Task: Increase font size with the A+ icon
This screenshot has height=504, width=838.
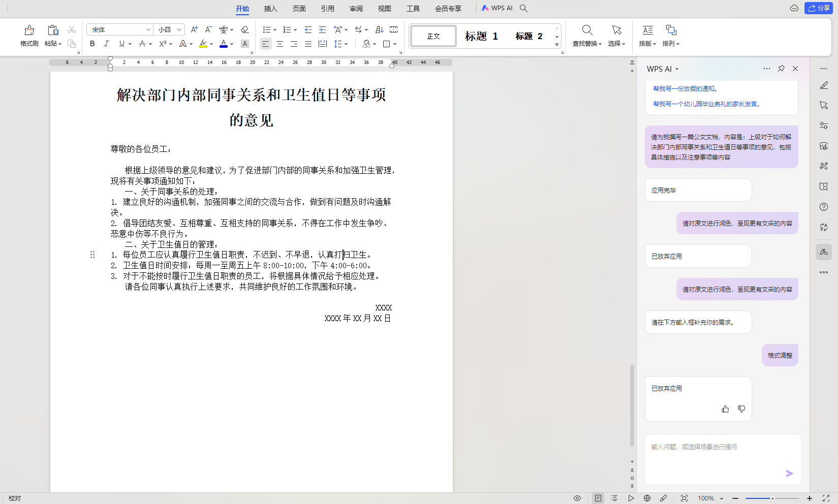Action: pos(194,30)
